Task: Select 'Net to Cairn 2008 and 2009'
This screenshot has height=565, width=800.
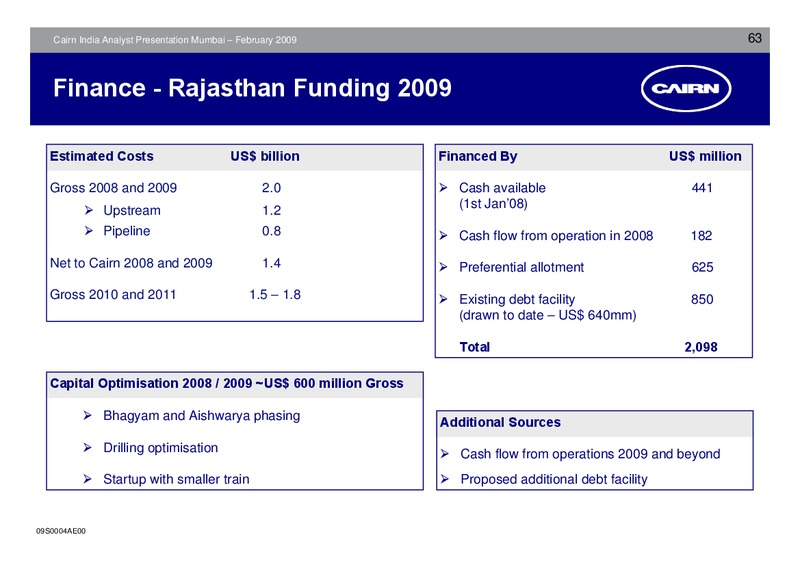Action: click(x=131, y=263)
